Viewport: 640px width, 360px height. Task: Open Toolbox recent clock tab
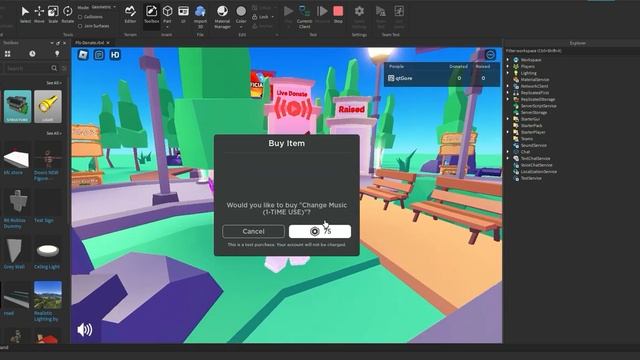(32, 54)
